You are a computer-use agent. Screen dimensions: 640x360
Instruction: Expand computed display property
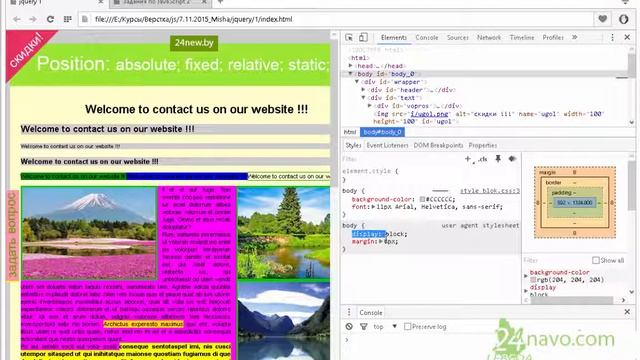pos(526,291)
